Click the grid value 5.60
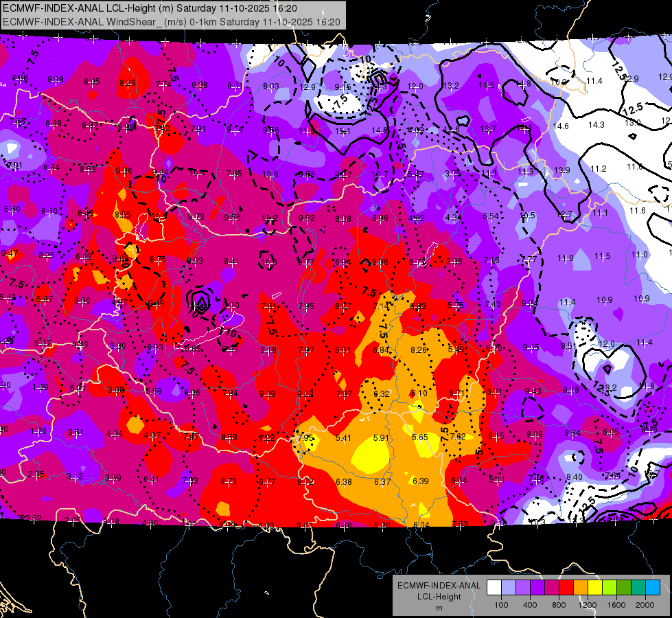Image resolution: width=672 pixels, height=618 pixels. tap(12, 209)
